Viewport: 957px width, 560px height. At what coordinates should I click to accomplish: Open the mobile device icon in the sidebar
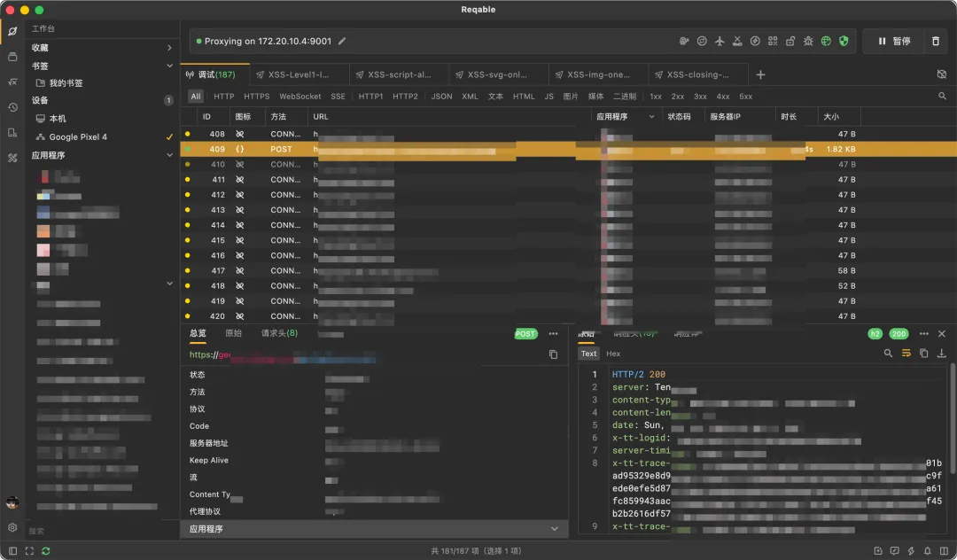tap(12, 132)
